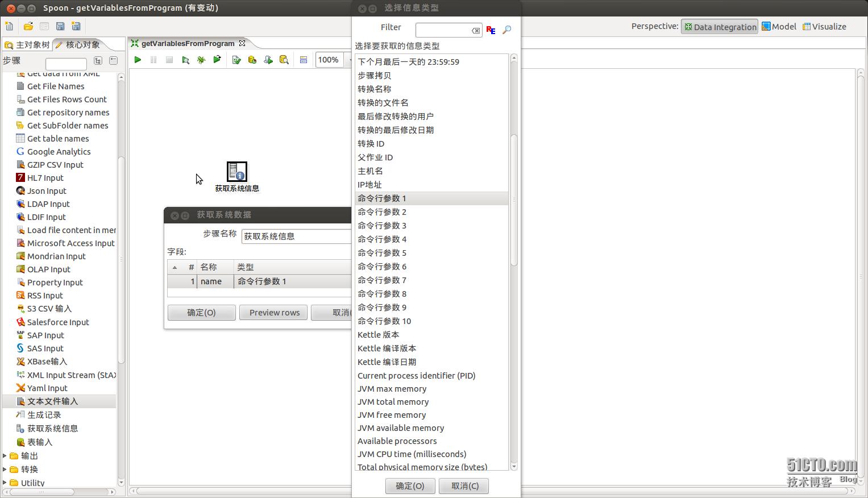This screenshot has width=868, height=498.
Task: Run database impact analysis
Action: coord(252,60)
